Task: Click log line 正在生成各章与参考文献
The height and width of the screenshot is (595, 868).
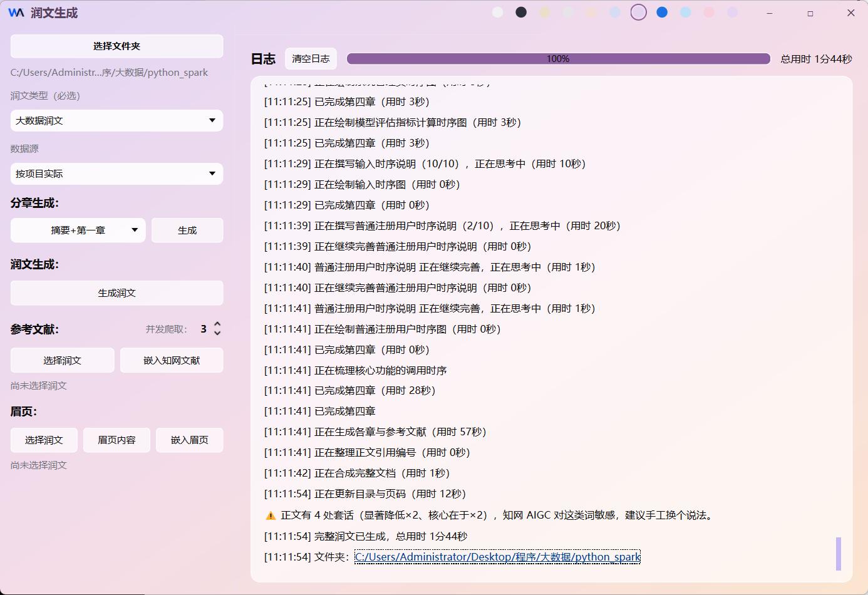Action: [x=375, y=432]
